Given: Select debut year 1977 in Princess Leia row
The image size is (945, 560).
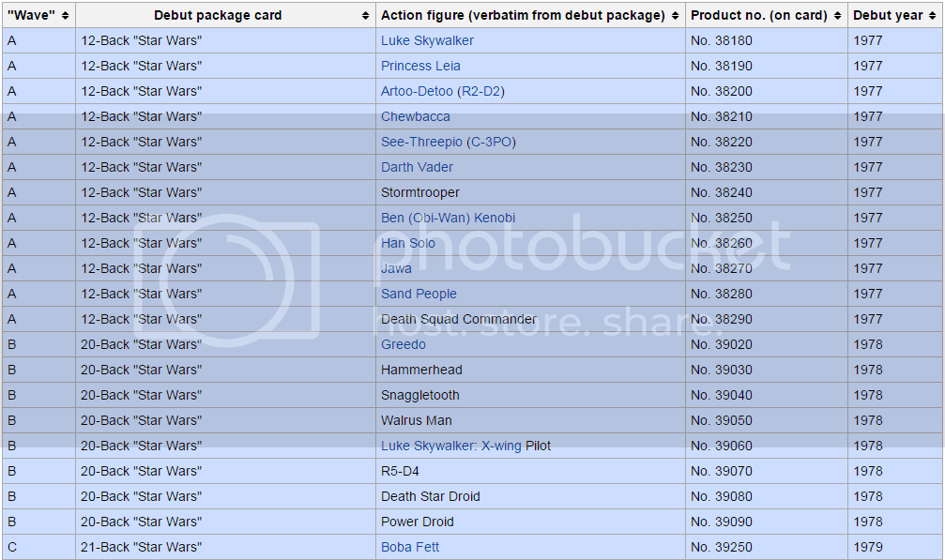Looking at the screenshot, I should click(x=868, y=67).
